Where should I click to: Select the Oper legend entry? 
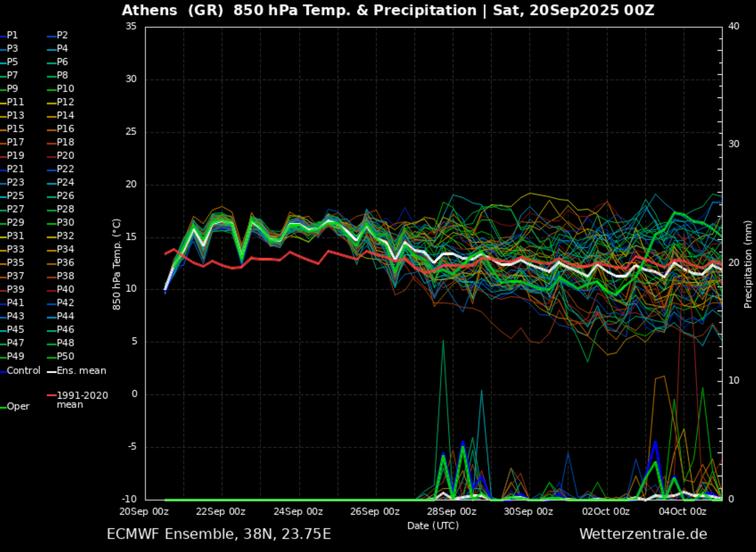click(18, 406)
